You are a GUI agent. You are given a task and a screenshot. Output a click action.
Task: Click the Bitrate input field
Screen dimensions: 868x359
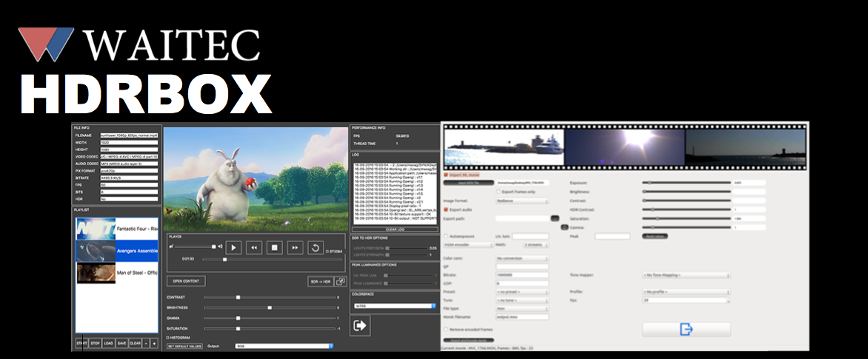click(522, 275)
